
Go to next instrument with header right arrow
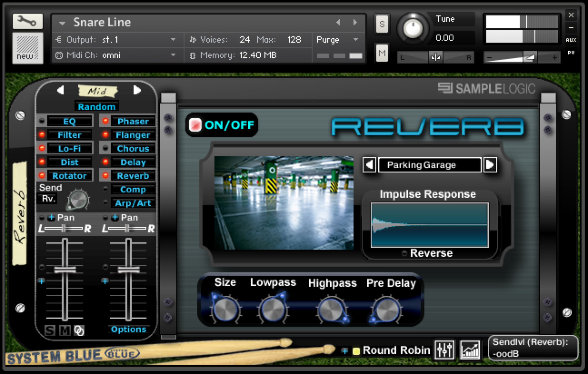[355, 22]
